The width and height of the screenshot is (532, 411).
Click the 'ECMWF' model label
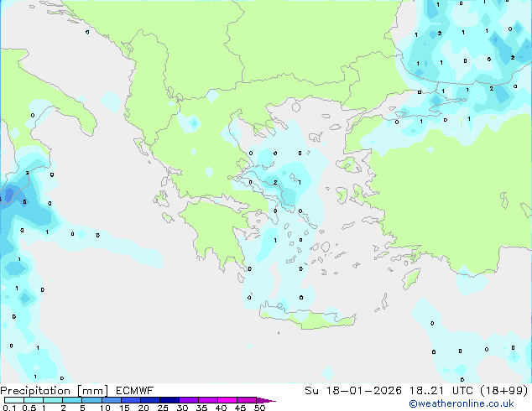(x=135, y=391)
